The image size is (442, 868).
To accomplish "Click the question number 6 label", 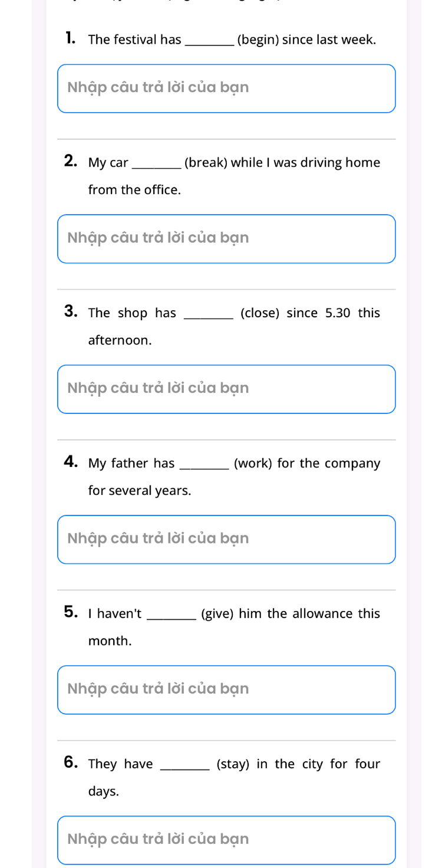I will 72,764.
